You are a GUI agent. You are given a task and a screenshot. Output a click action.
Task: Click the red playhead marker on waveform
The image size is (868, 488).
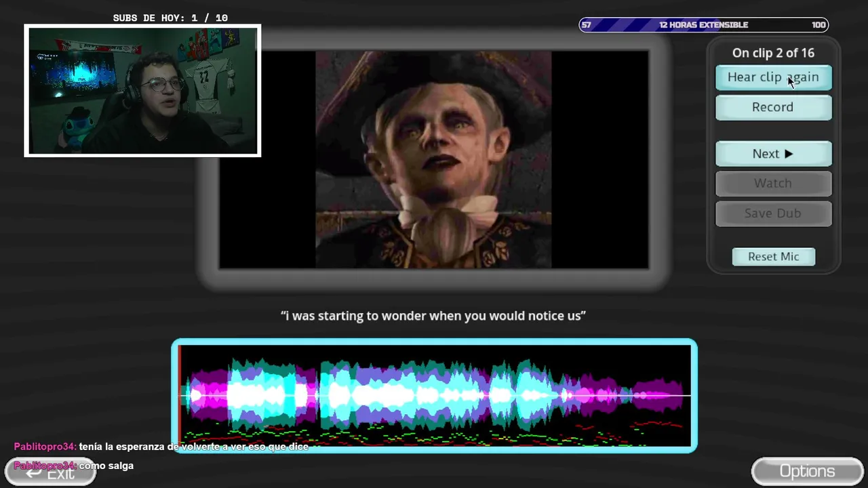(180, 396)
